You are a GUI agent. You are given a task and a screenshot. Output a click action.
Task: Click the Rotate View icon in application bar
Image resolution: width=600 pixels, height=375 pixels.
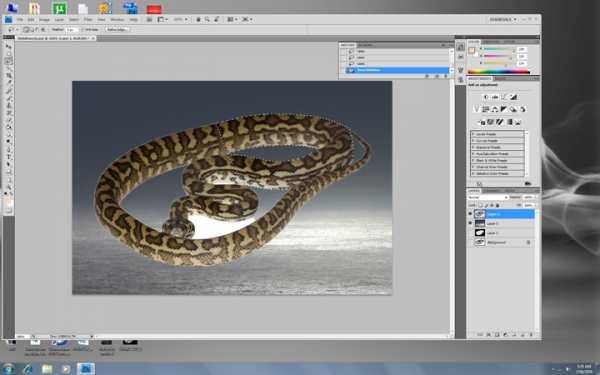[x=217, y=19]
